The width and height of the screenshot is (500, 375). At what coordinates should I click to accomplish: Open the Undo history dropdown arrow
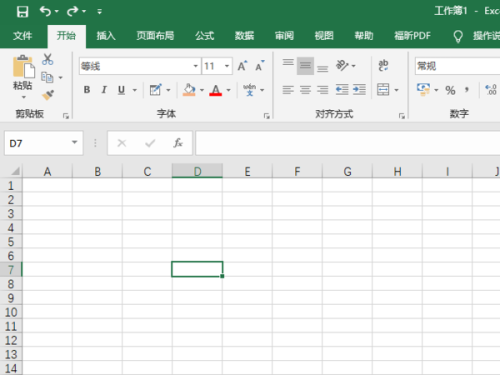tap(57, 12)
